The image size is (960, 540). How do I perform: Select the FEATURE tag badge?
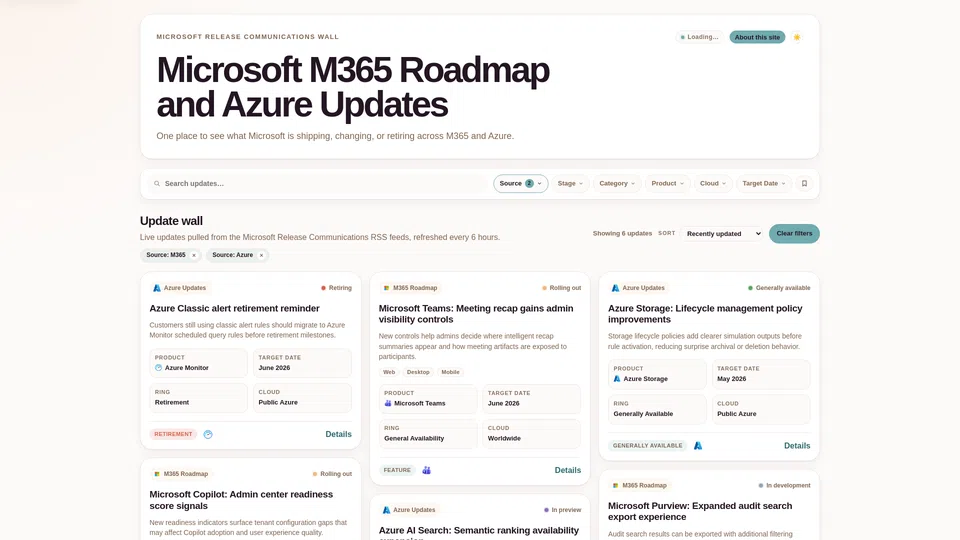click(x=397, y=470)
